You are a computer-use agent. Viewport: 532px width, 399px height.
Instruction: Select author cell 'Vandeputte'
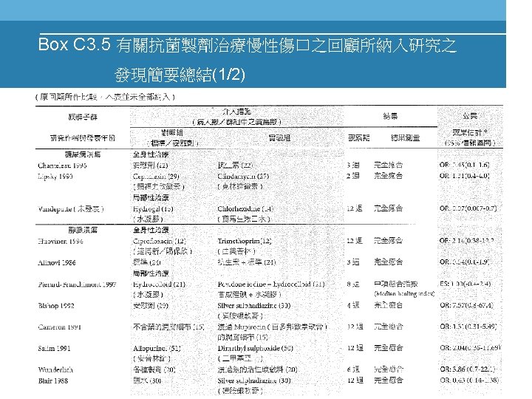click(71, 209)
